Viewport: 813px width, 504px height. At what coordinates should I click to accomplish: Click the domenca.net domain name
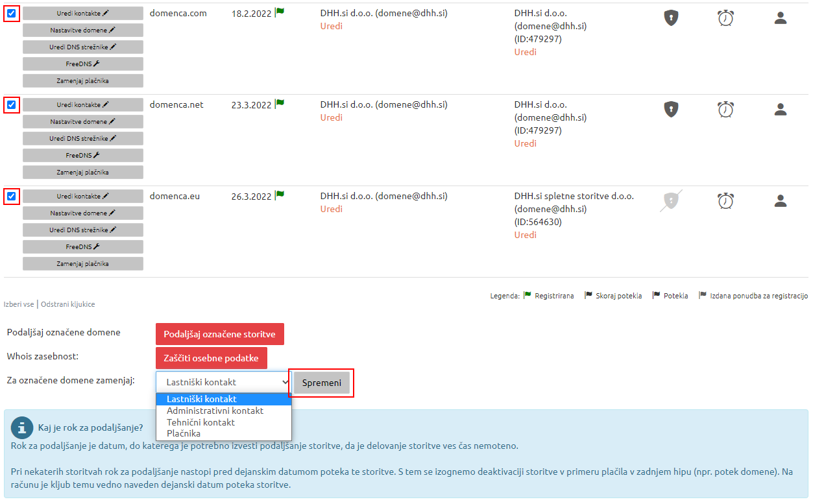coord(176,104)
